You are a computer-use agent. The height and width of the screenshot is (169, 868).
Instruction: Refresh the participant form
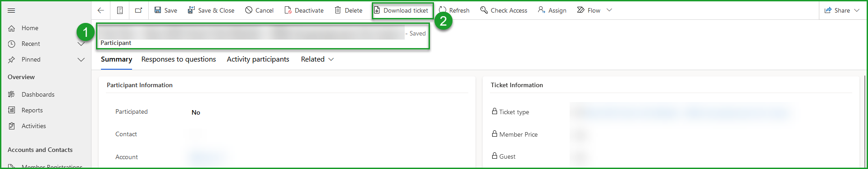(454, 10)
